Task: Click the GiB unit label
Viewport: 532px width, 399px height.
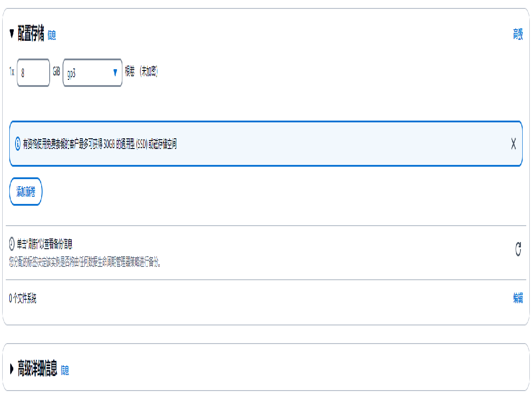Action: pyautogui.click(x=56, y=71)
